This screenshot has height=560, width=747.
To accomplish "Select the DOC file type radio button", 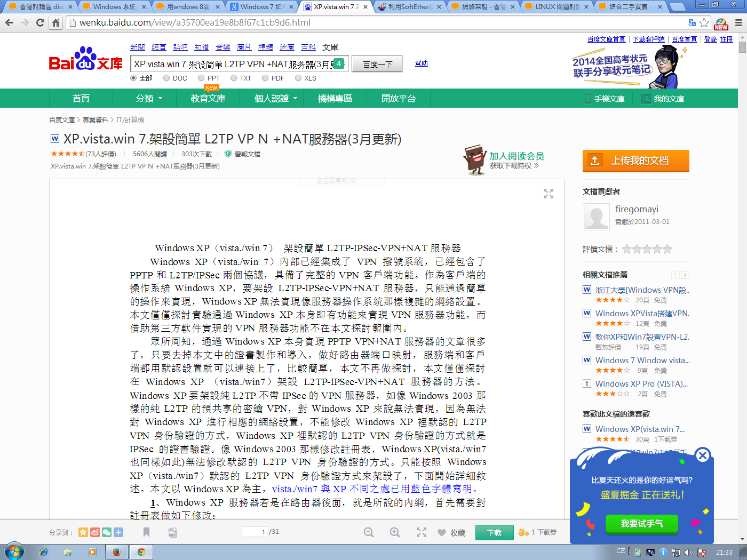I will pyautogui.click(x=166, y=78).
